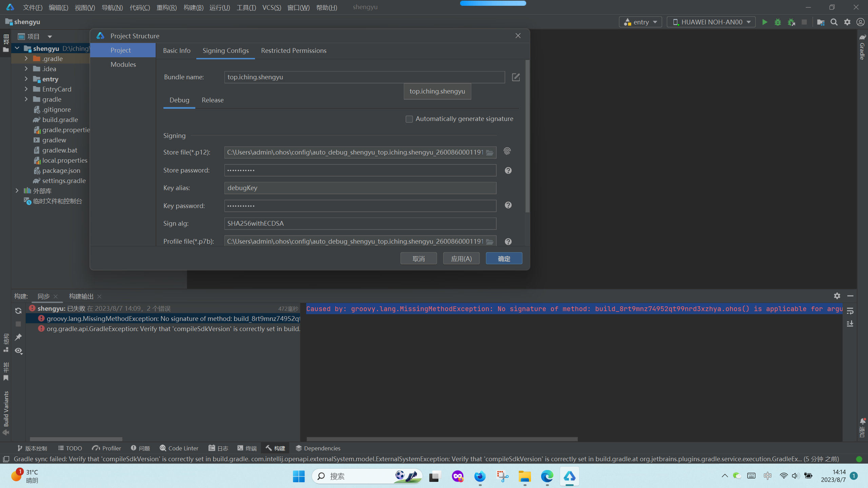Image resolution: width=868 pixels, height=488 pixels.
Task: Open the Gradle side panel
Action: click(862, 47)
